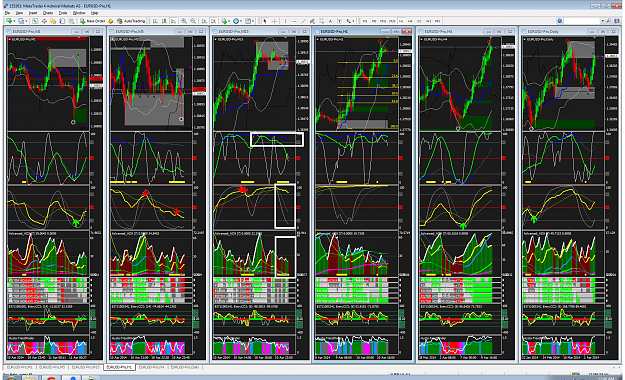
Task: Switch timeframe to M5
Action: (374, 21)
